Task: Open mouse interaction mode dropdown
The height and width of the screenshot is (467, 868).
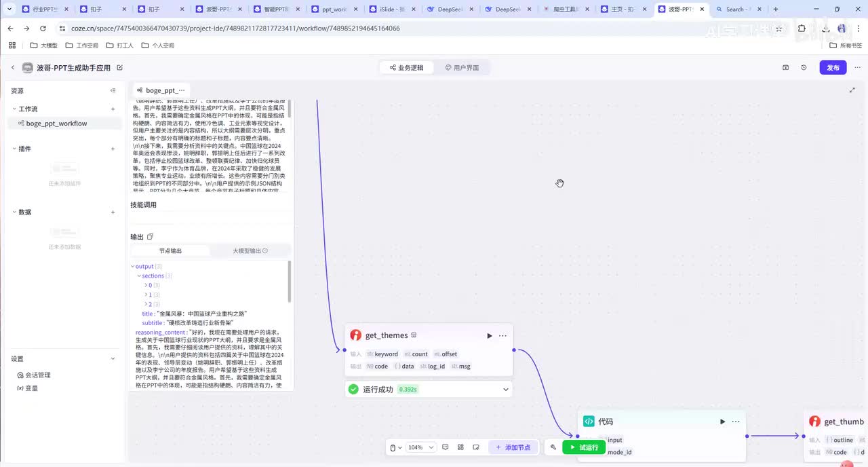Action: tap(396, 448)
